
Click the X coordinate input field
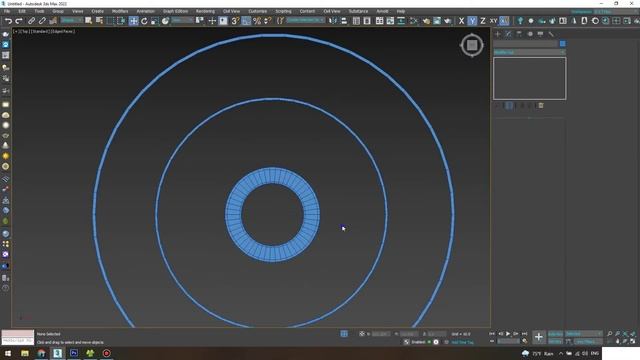coord(380,334)
